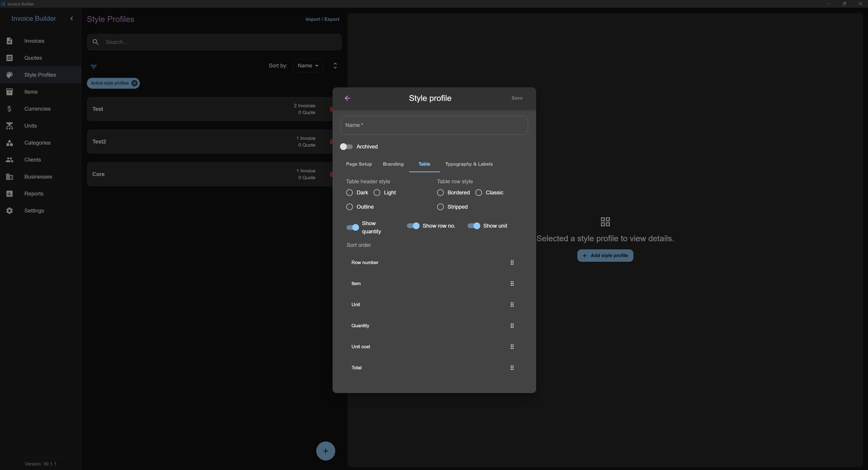Open Clients in the sidebar
Screen dimensions: 868x470
click(40, 160)
